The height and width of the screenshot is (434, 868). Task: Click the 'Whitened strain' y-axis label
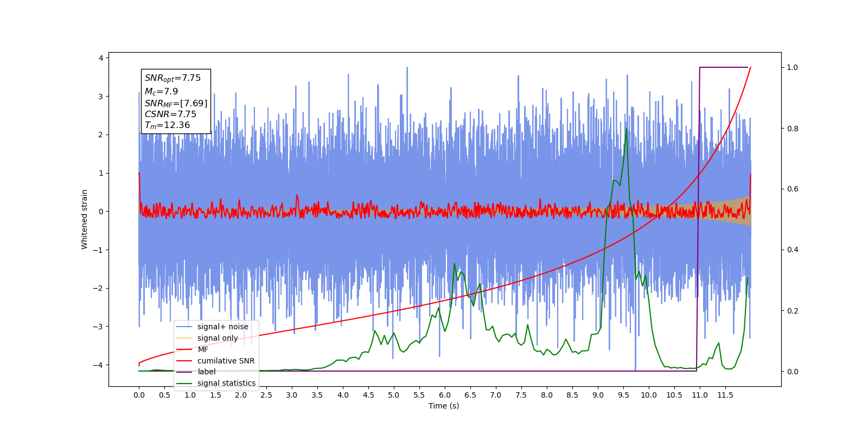(84, 219)
